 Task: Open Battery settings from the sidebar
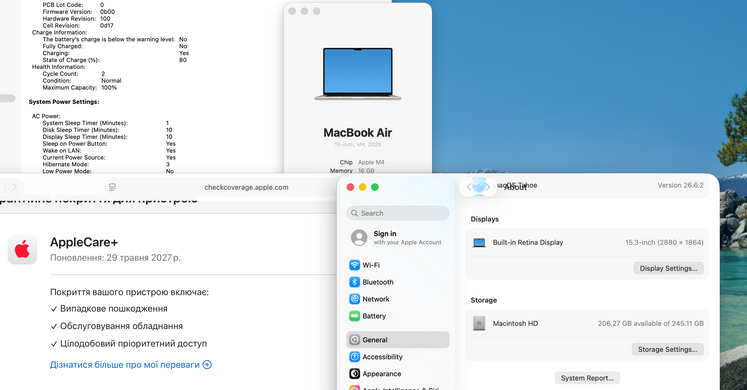click(398, 316)
